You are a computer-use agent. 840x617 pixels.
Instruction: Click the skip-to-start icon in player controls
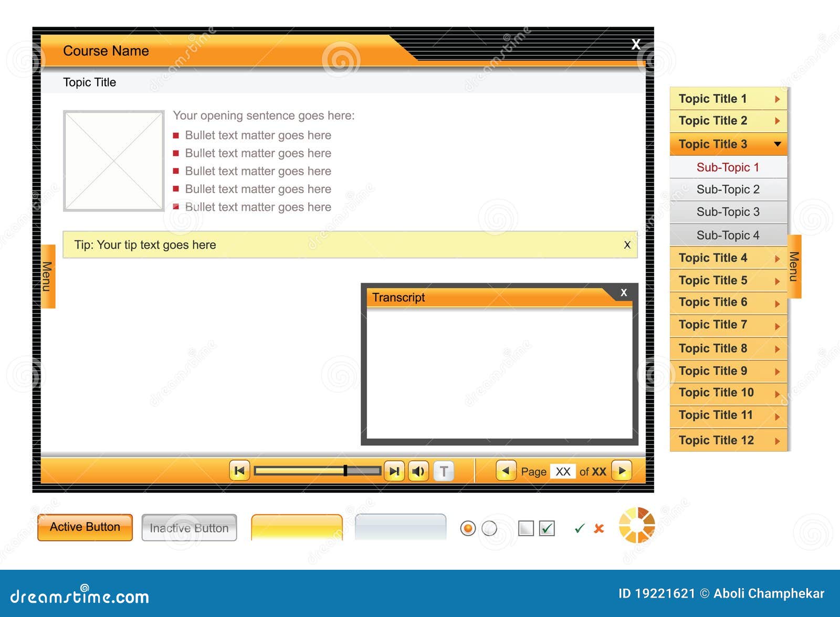[239, 471]
